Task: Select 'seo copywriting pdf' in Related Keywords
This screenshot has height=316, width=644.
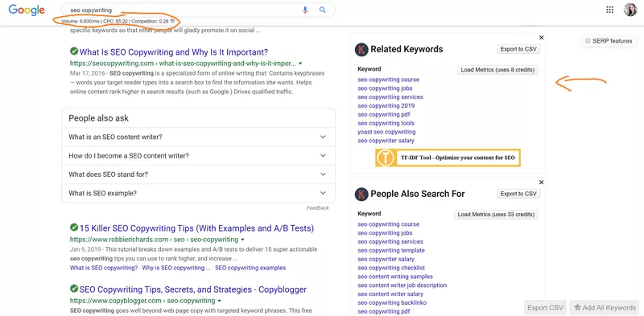Action: 384,114
